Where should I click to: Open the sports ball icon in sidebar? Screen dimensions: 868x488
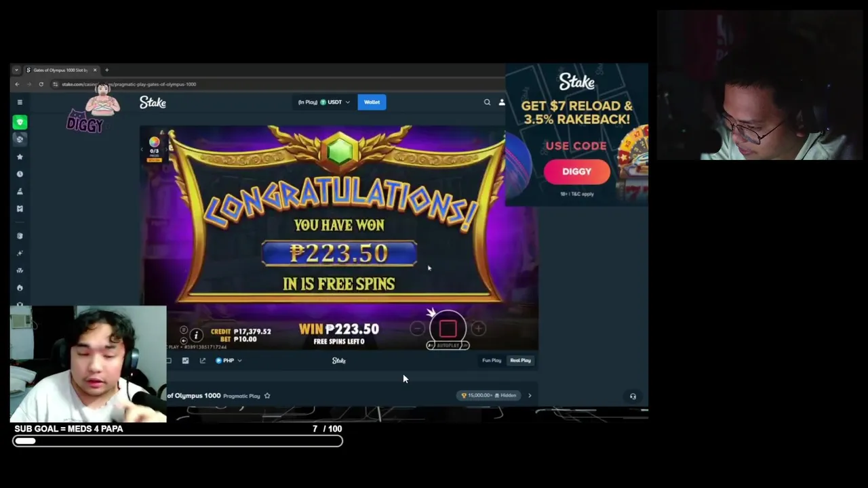[20, 139]
